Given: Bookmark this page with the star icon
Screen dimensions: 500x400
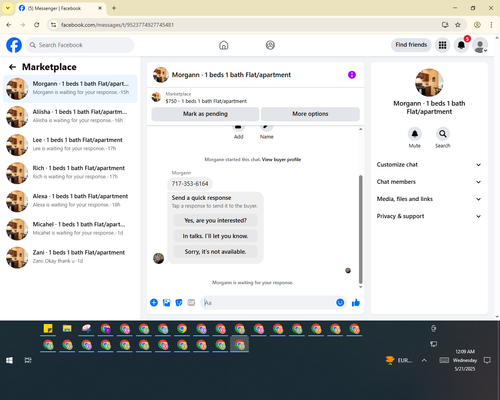Looking at the screenshot, I should [x=458, y=25].
